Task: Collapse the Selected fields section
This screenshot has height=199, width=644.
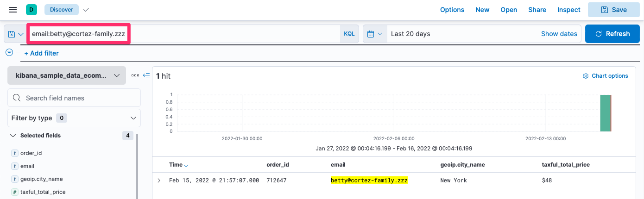Action: coord(13,136)
